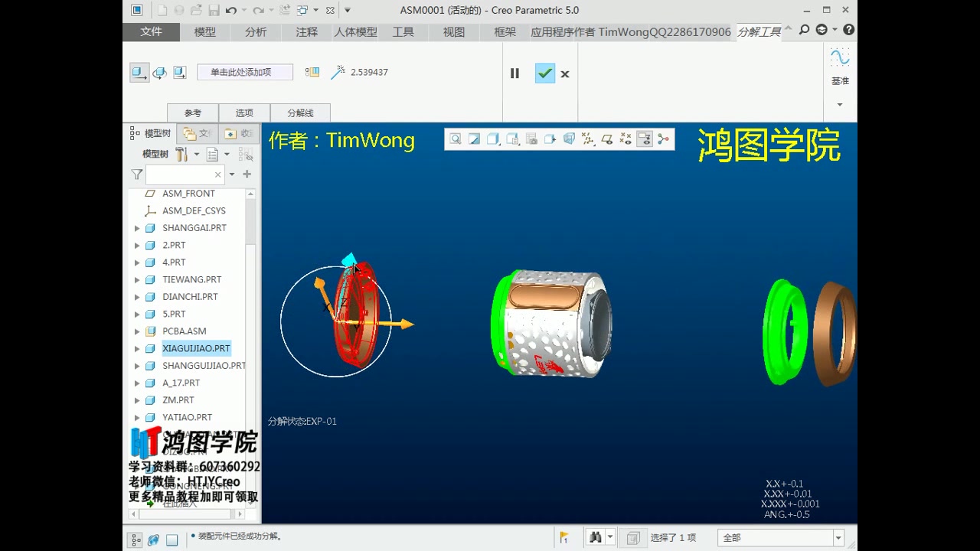Open the datum display filters icon
The image size is (980, 551).
coord(588,139)
